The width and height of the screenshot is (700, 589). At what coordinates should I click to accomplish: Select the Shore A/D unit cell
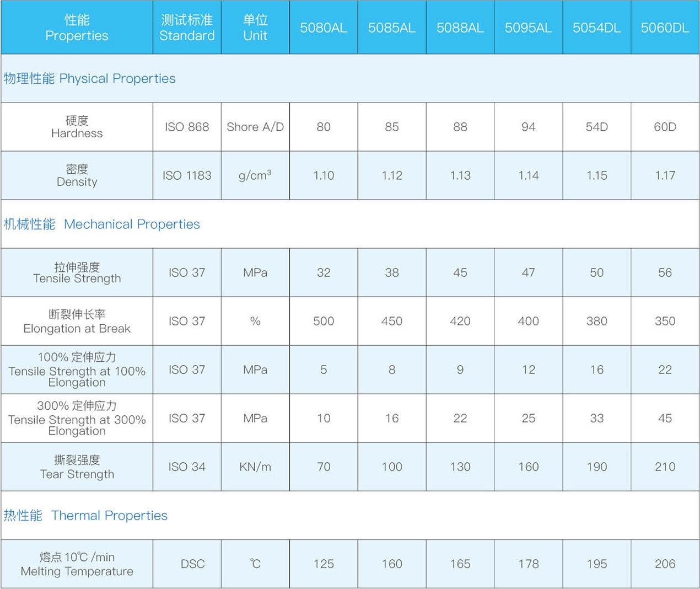255,127
